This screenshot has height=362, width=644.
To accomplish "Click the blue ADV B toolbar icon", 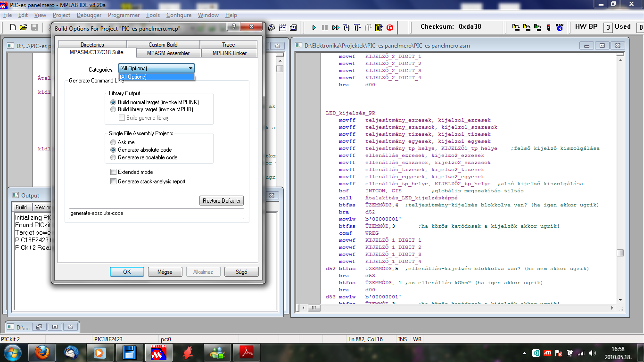I will (x=560, y=27).
